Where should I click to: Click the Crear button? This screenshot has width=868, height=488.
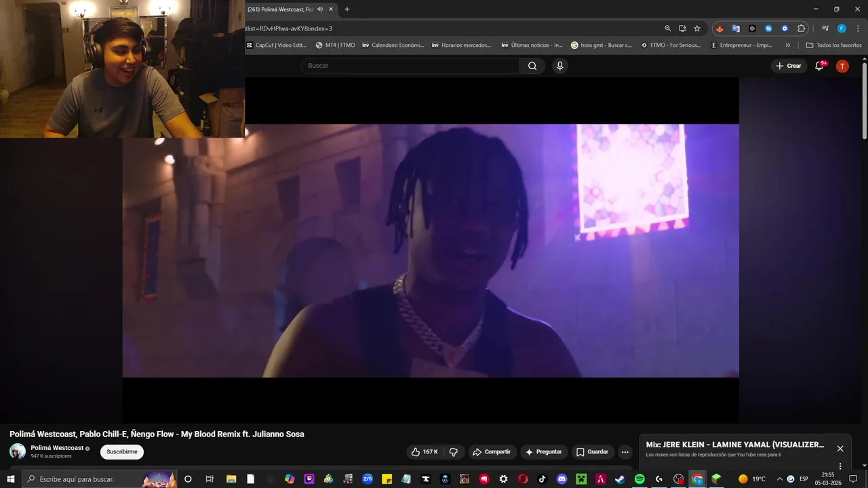[789, 66]
